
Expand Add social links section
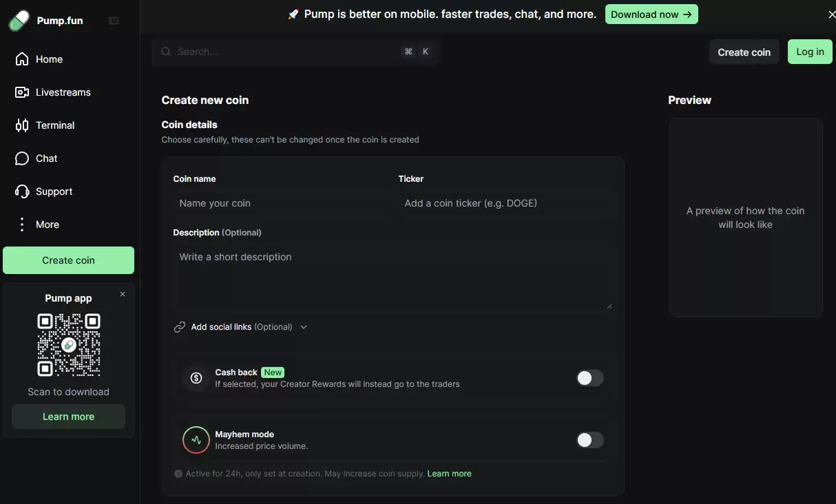[240, 327]
